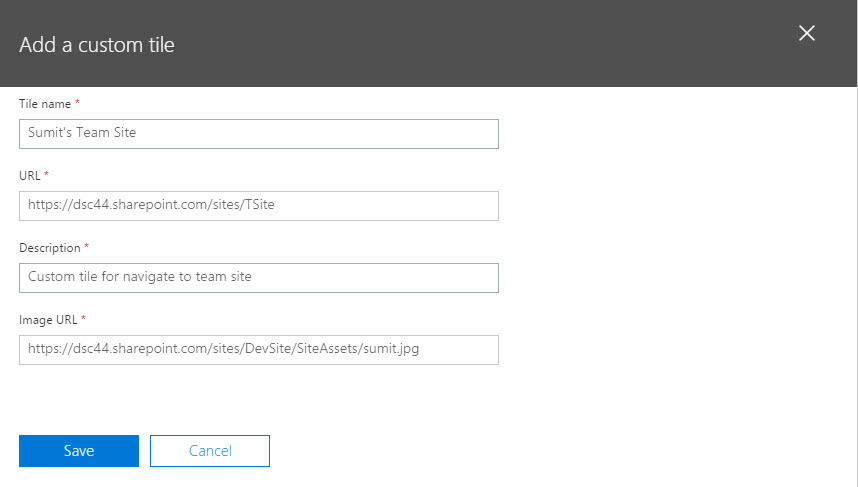Screen dimensions: 858x487
Task: Click the required asterisk beside Description
Action: pos(86,247)
